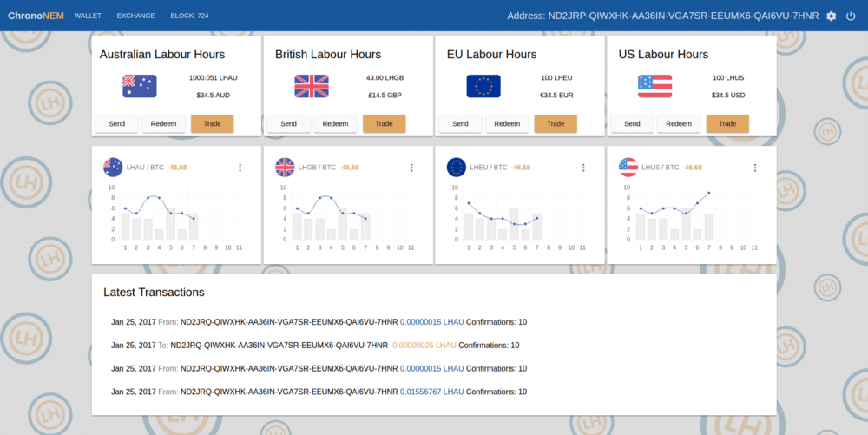The width and height of the screenshot is (868, 435).
Task: Click the British flag in Labour Hours card
Action: [x=312, y=85]
